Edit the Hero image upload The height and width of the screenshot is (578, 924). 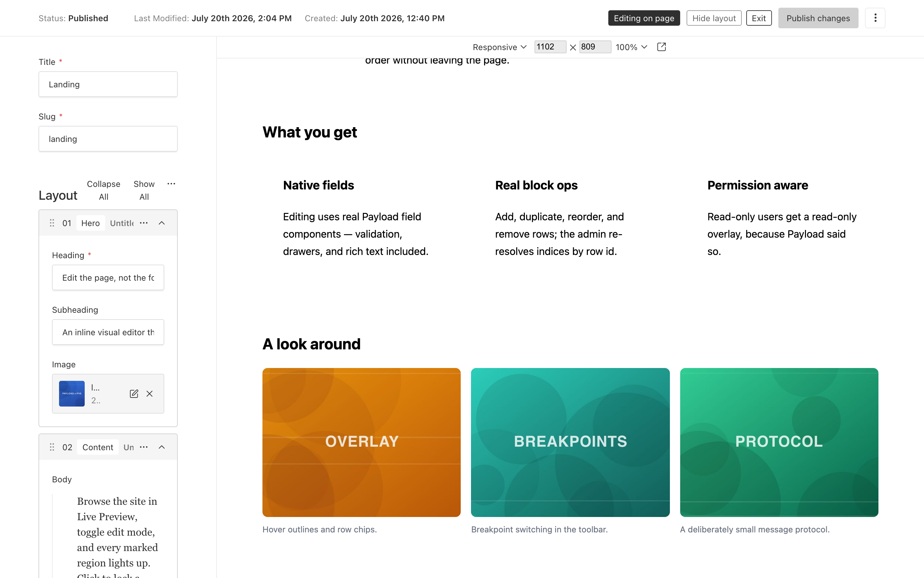click(134, 394)
